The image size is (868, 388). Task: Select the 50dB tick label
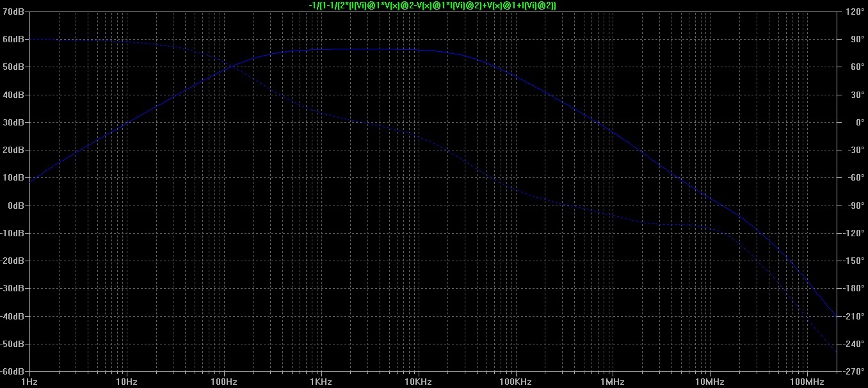pyautogui.click(x=14, y=67)
